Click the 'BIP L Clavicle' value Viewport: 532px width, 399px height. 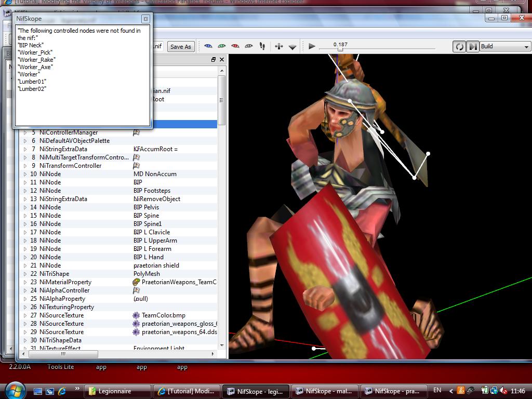click(x=152, y=232)
